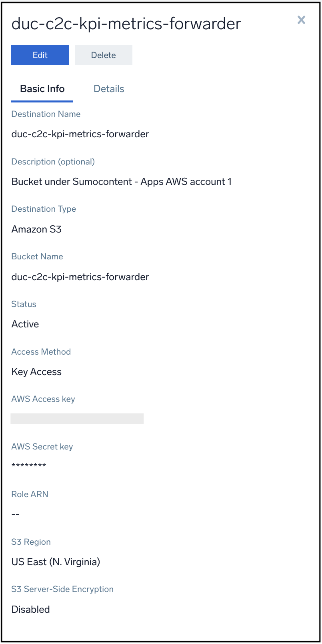Click the S3 Server-Side Encryption label
This screenshot has width=322, height=644.
click(62, 589)
